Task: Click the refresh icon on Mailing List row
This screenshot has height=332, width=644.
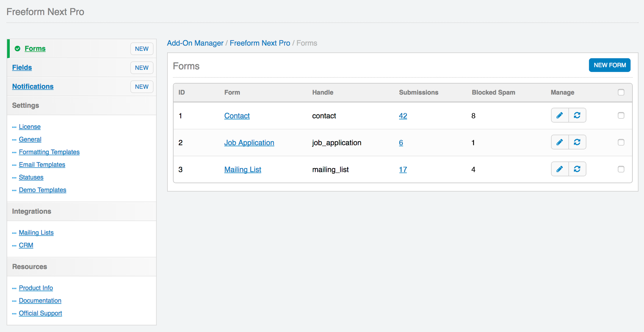Action: (577, 169)
